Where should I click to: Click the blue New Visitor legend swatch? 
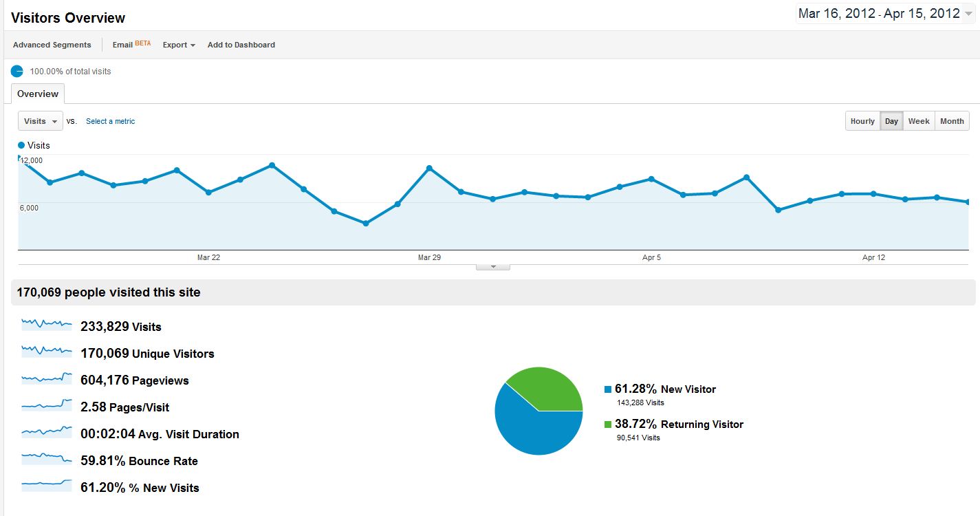click(x=608, y=389)
